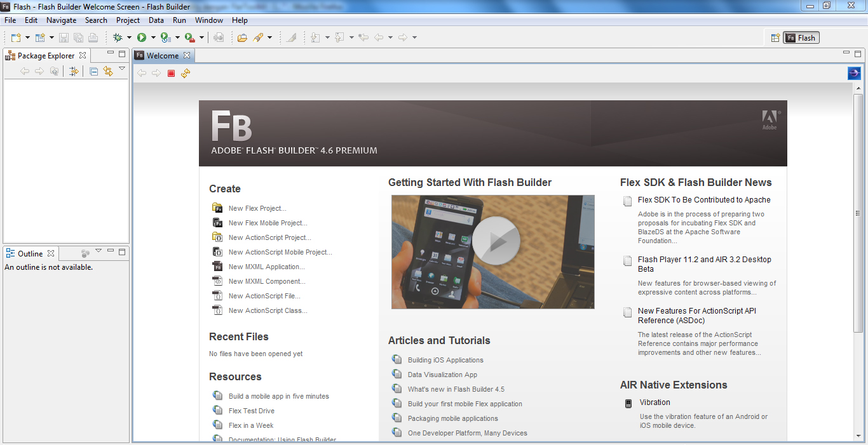
Task: Maximize the Welcome editor area
Action: point(858,53)
